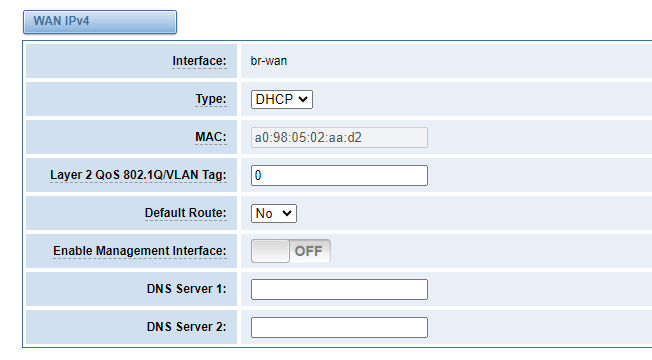652x360 pixels.
Task: Select the MAC address field
Action: pyautogui.click(x=339, y=137)
